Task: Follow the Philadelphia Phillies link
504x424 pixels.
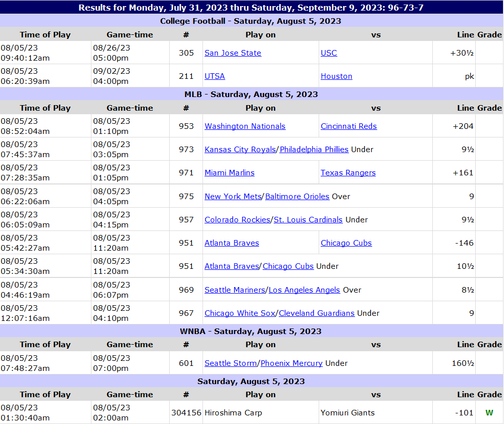Action: click(314, 149)
